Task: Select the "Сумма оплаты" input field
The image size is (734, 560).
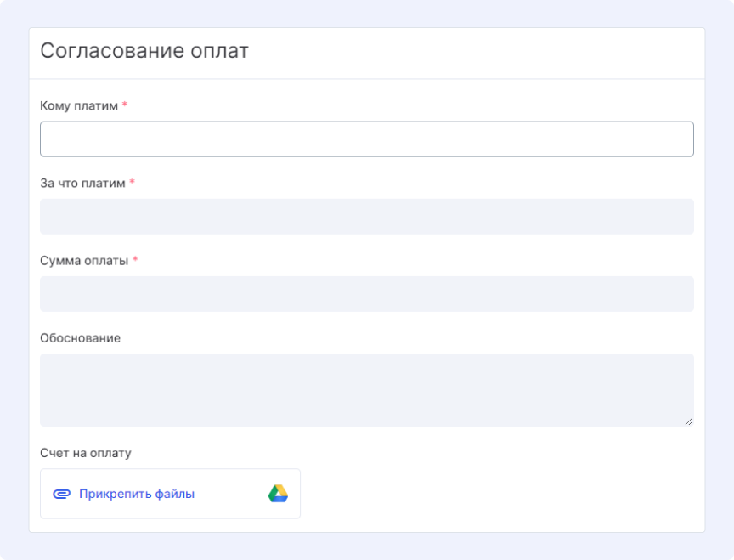Action: [366, 294]
